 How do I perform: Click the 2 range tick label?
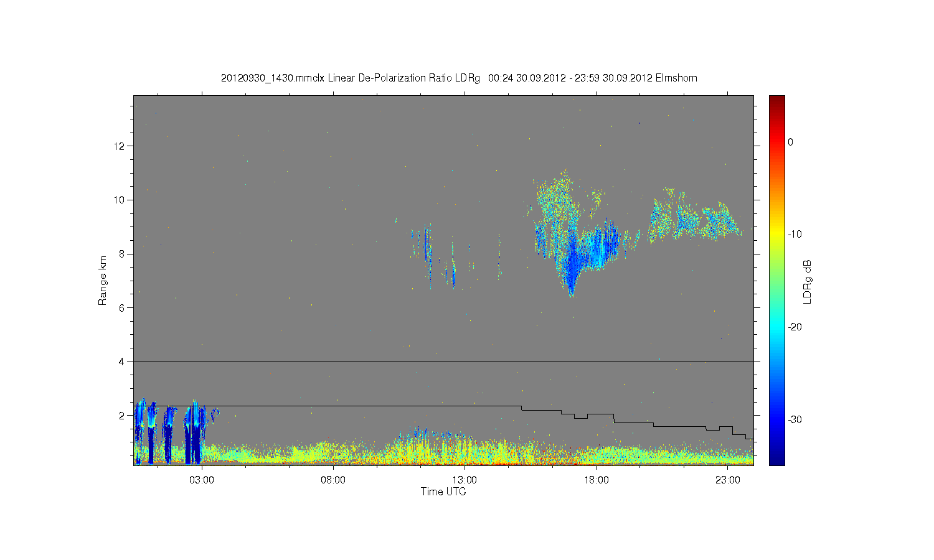123,415
